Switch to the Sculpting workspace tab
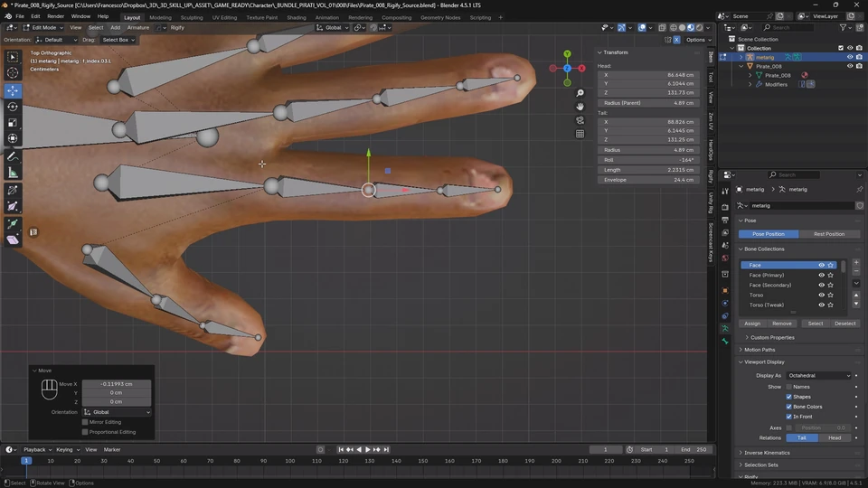The height and width of the screenshot is (488, 868). click(192, 17)
